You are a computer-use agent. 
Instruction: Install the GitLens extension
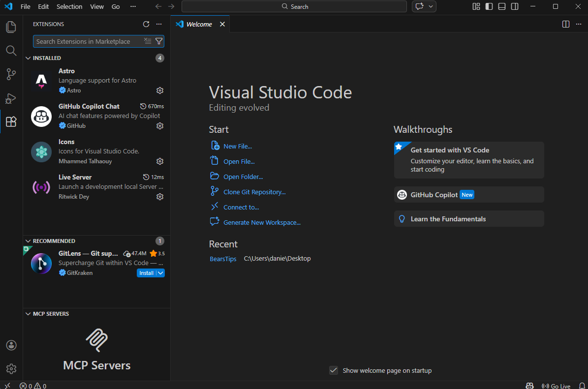click(x=146, y=272)
